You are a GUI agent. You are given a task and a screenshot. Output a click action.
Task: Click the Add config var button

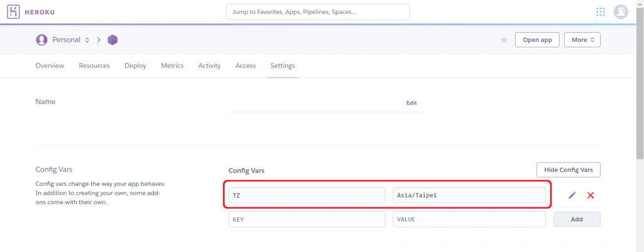coord(576,219)
